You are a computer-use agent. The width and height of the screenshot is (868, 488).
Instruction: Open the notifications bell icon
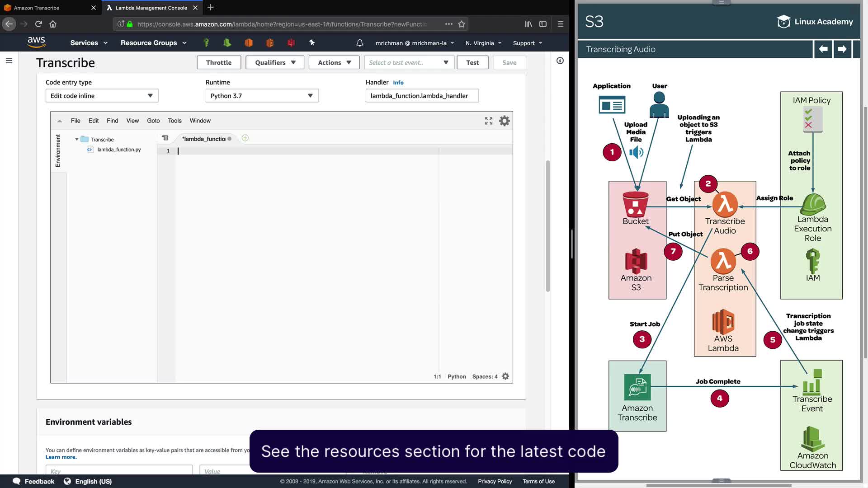coord(359,43)
